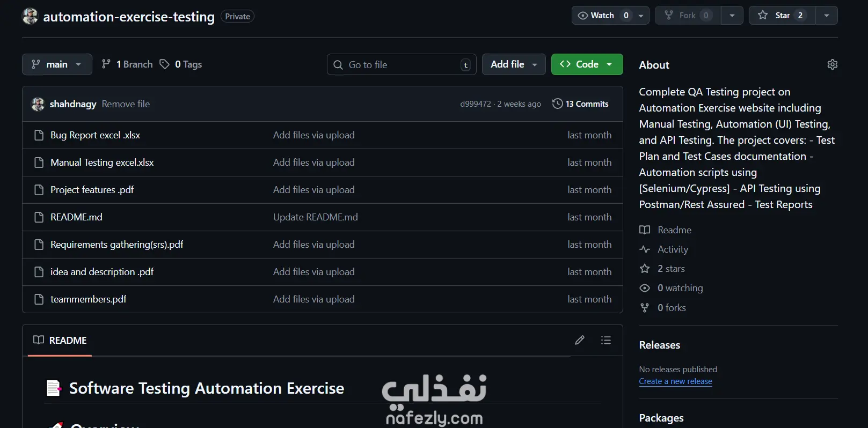Open the 0 Tags link
868x428 pixels.
(x=181, y=64)
